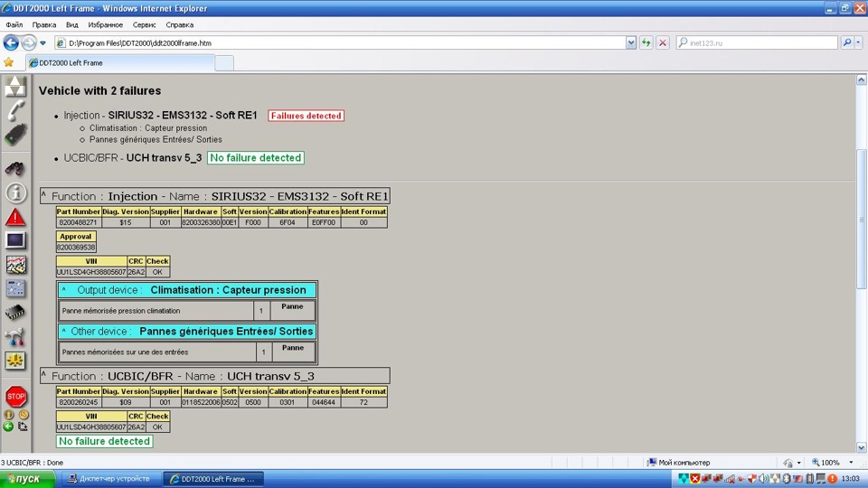Open the Вид menu
This screenshot has height=488, width=868.
72,25
